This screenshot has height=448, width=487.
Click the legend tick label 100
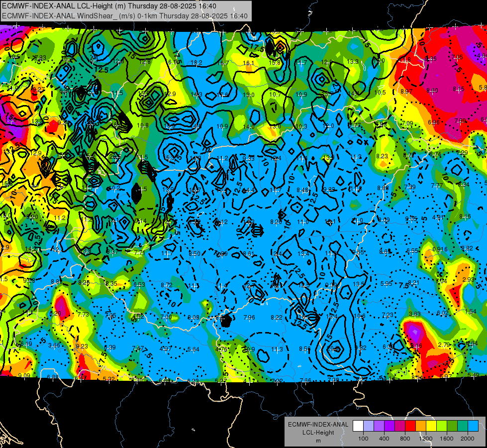pyautogui.click(x=363, y=439)
